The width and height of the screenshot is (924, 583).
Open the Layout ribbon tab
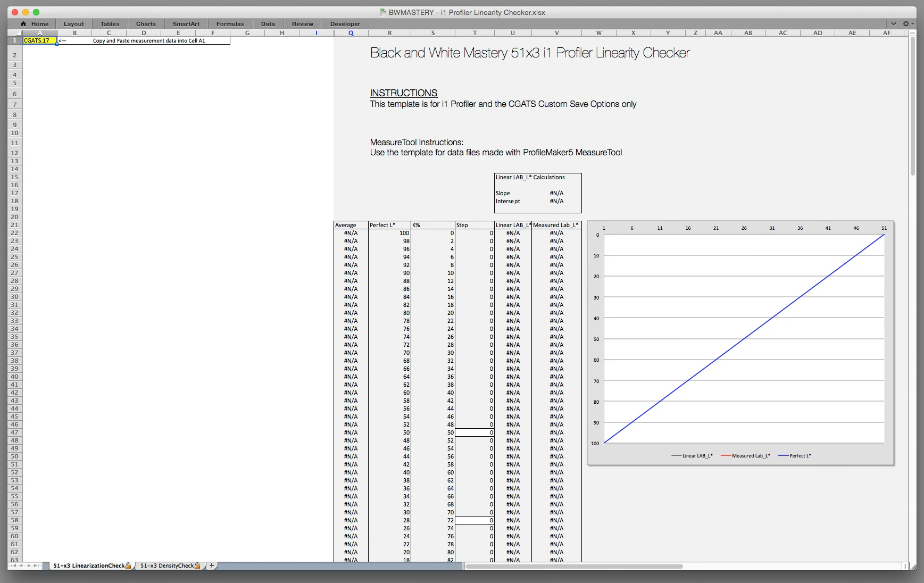pos(74,24)
